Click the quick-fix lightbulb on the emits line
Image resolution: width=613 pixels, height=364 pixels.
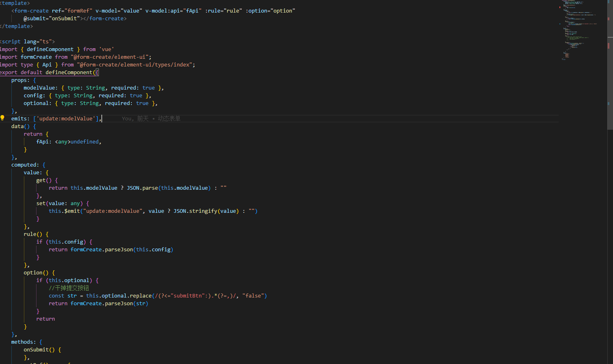pyautogui.click(x=2, y=118)
